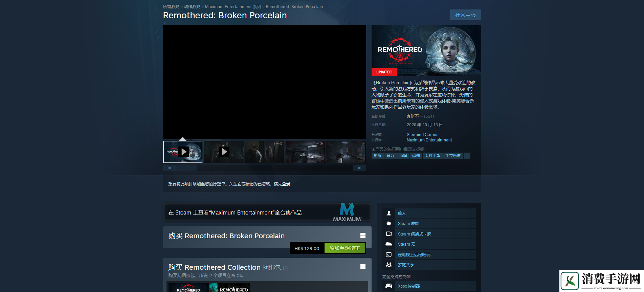Click the Xbox controller gamepad icon
The width and height of the screenshot is (644, 292).
[389, 286]
